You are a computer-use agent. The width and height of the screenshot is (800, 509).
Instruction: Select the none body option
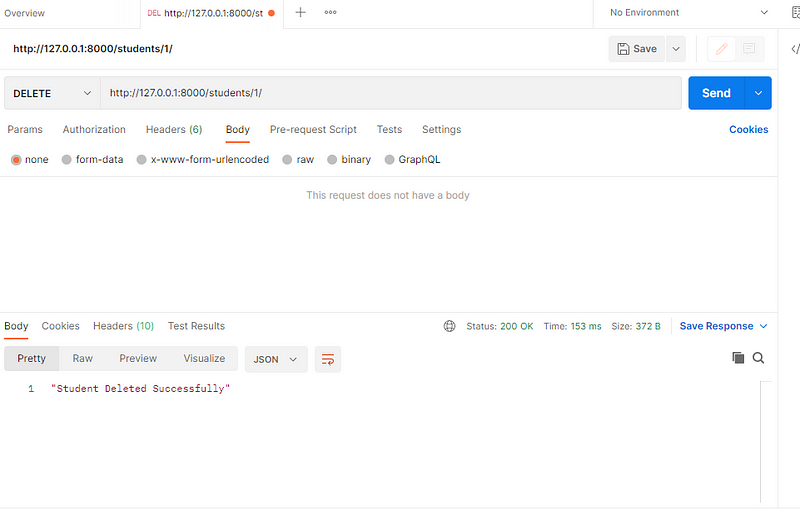point(30,160)
